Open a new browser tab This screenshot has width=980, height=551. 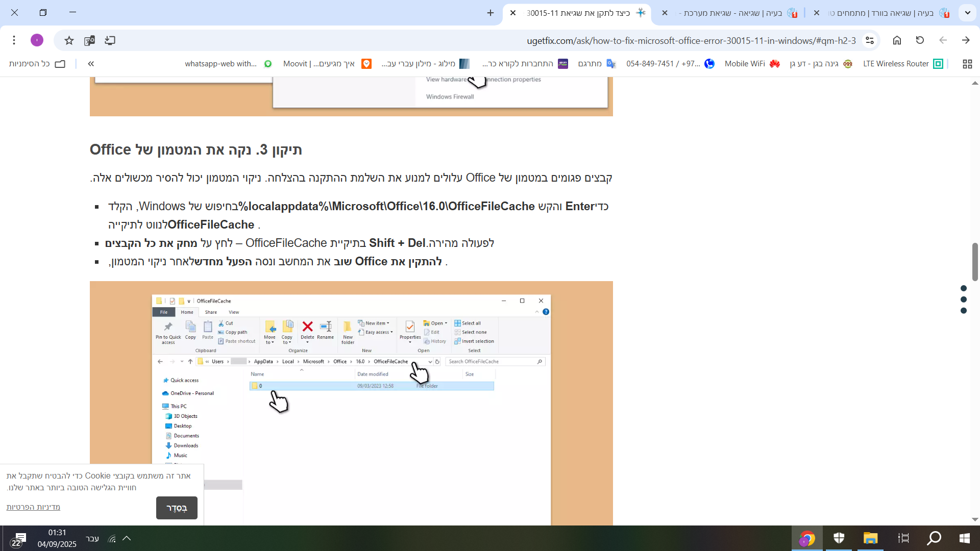tap(491, 13)
